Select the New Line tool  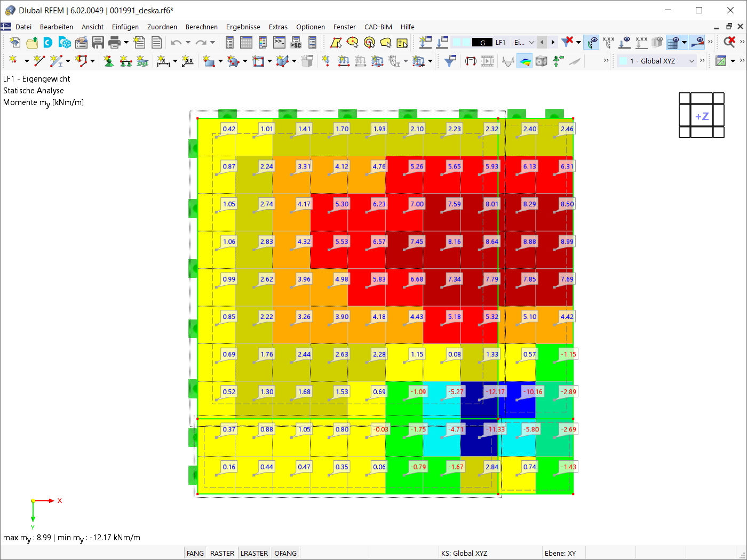point(39,61)
